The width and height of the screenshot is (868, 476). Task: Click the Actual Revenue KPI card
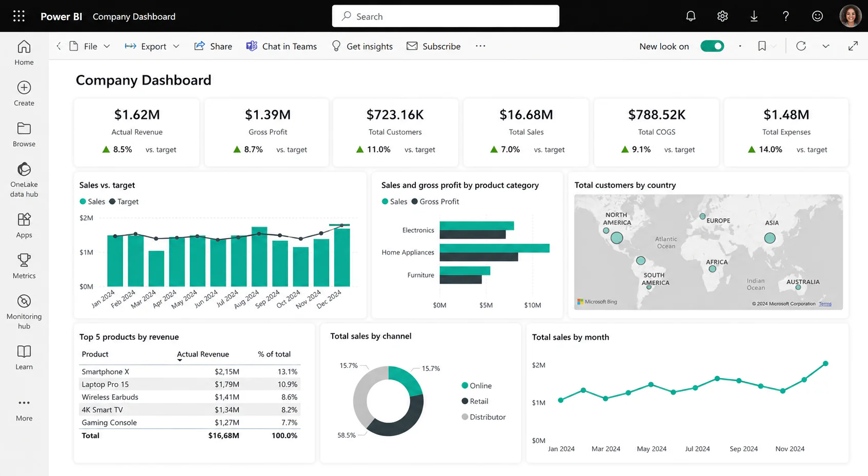point(137,132)
